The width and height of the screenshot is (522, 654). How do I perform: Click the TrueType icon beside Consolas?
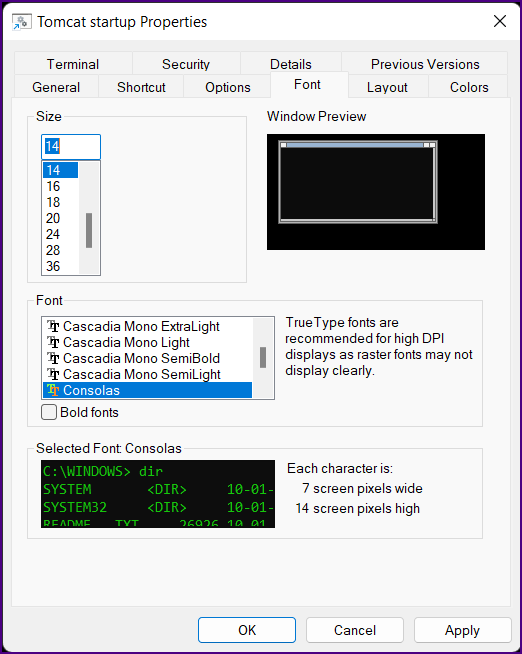click(53, 390)
